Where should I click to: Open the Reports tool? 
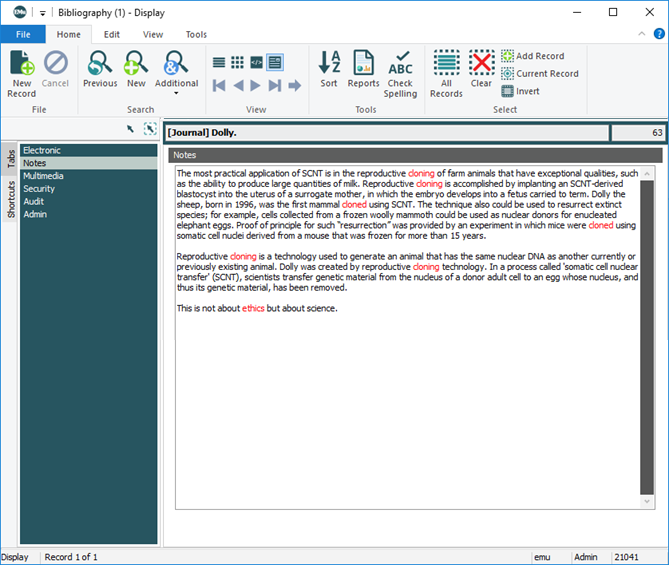click(363, 72)
